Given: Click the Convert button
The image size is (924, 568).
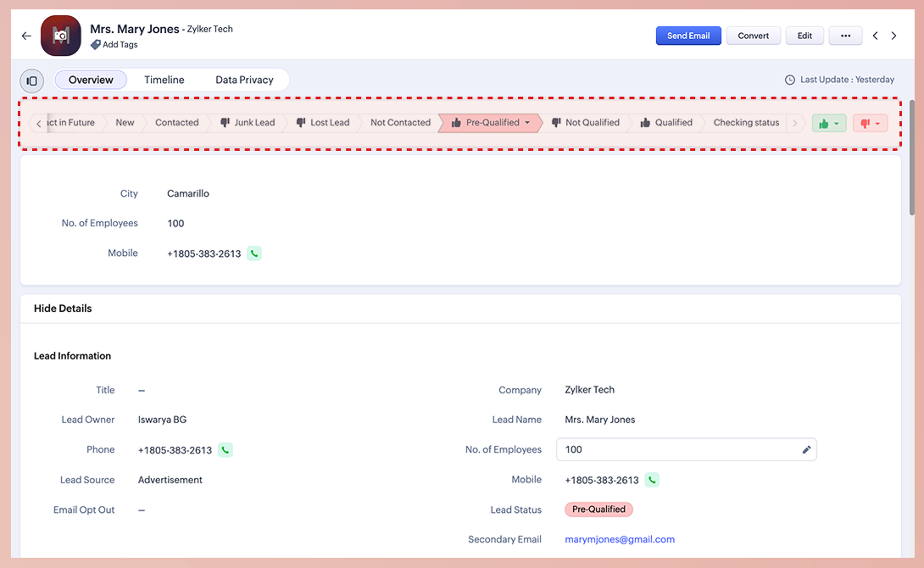Looking at the screenshot, I should pyautogui.click(x=753, y=36).
